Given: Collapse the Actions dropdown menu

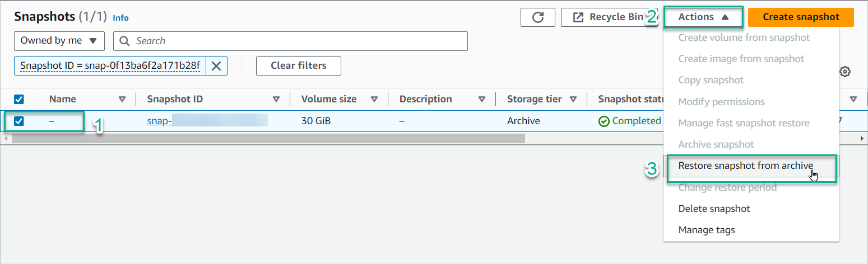Looking at the screenshot, I should [703, 17].
